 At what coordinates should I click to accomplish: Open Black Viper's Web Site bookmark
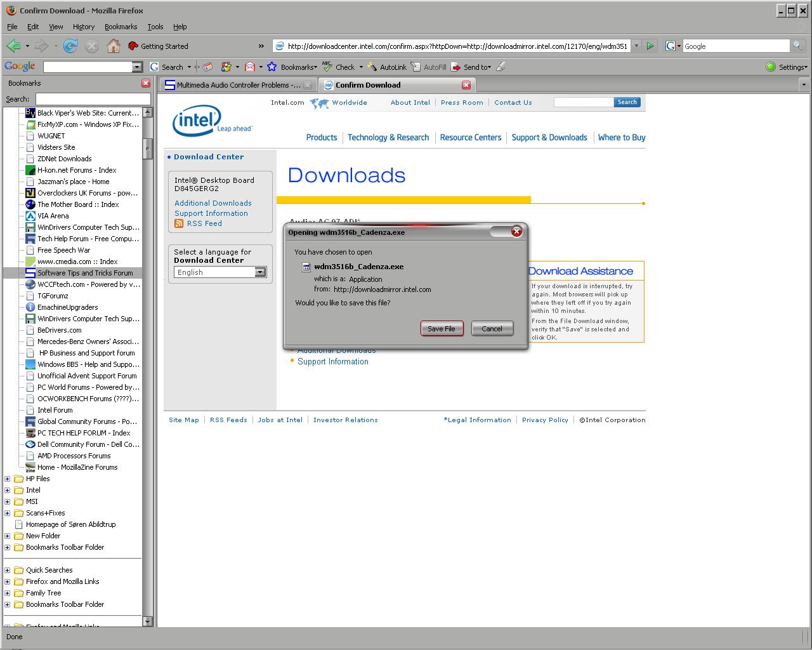click(82, 113)
